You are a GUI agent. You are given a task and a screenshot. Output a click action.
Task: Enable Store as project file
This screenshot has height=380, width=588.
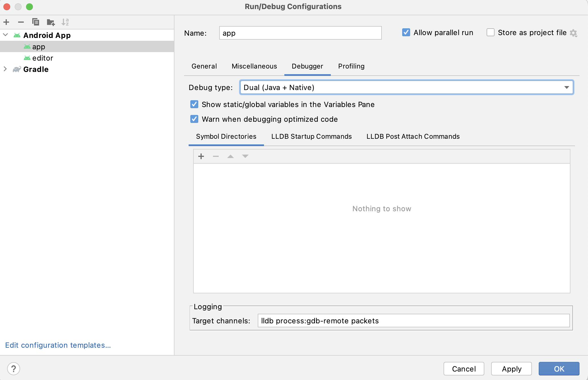pyautogui.click(x=490, y=33)
